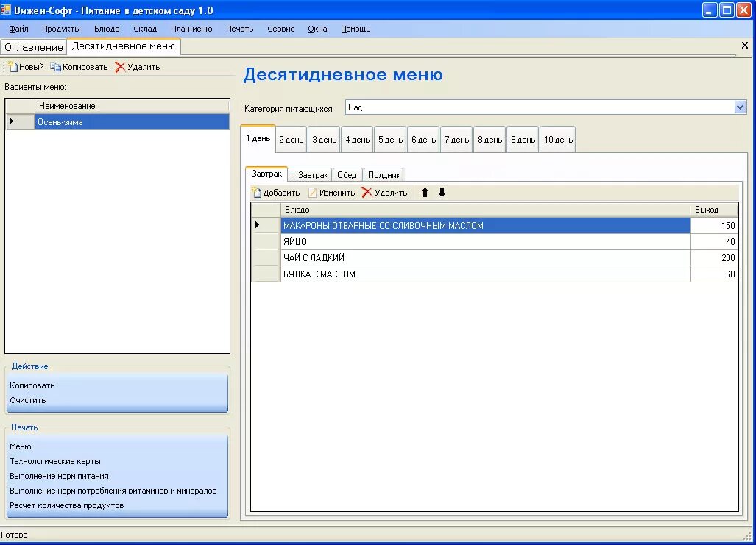This screenshot has height=545, width=756.
Task: Click the Изменить edit icon
Action: 313,193
